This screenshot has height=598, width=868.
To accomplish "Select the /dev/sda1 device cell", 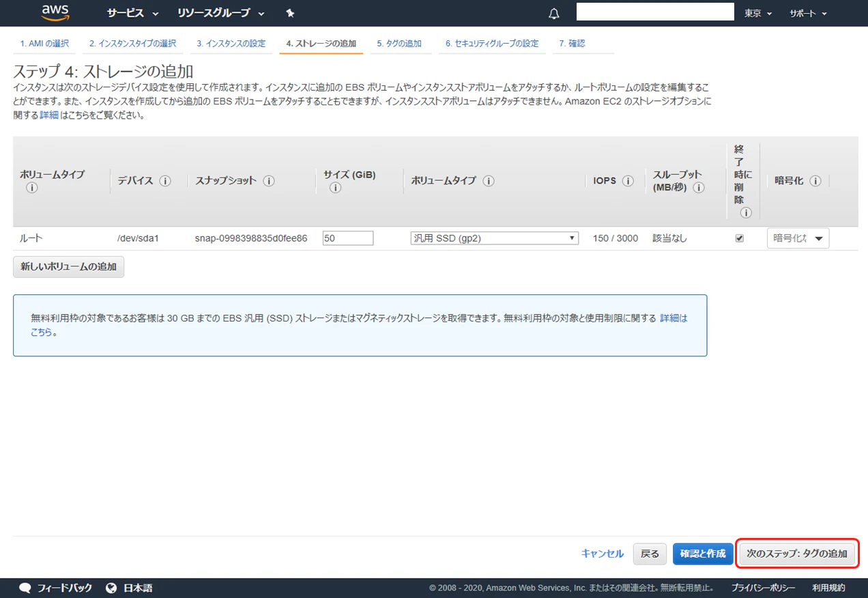I will tap(138, 238).
